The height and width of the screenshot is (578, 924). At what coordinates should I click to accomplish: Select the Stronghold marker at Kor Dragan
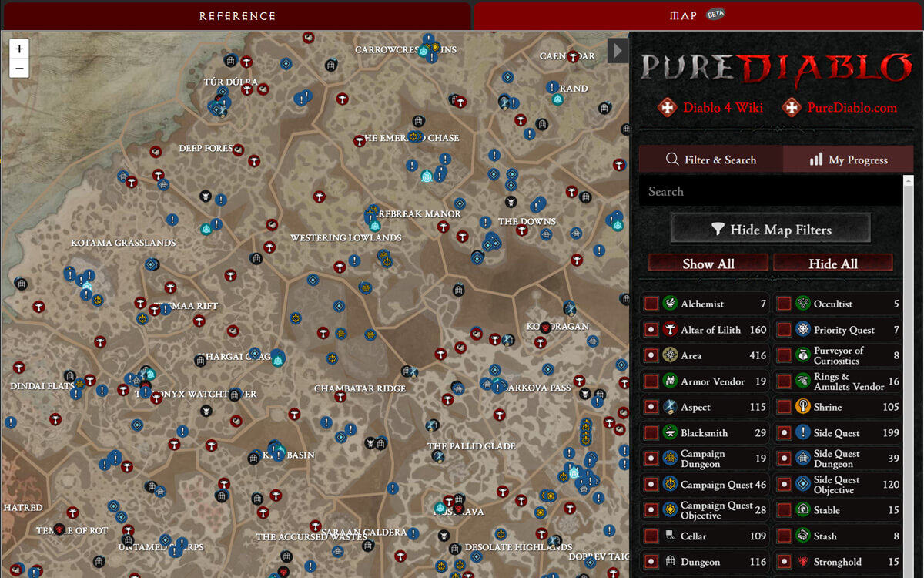(545, 328)
